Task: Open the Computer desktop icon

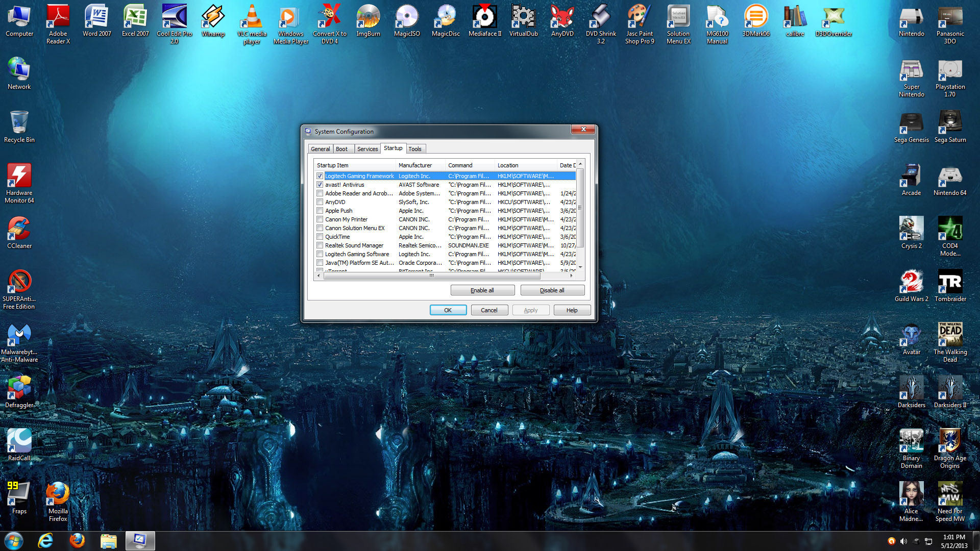Action: pyautogui.click(x=19, y=20)
